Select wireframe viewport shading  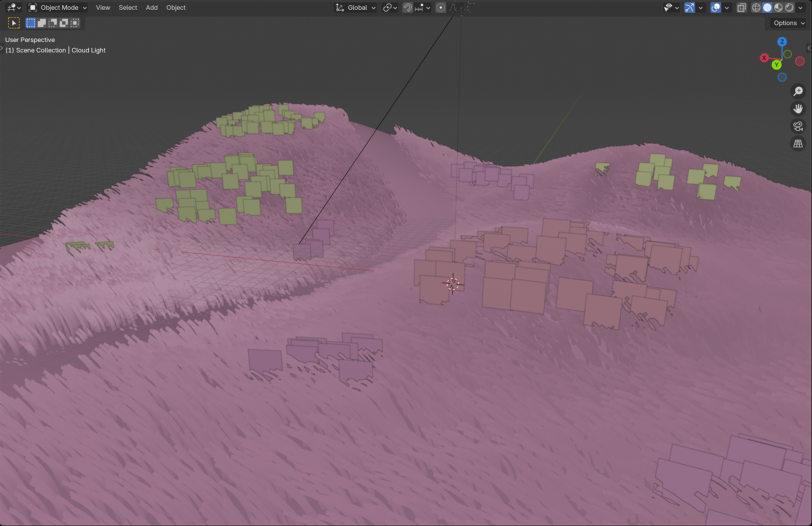[x=756, y=8]
